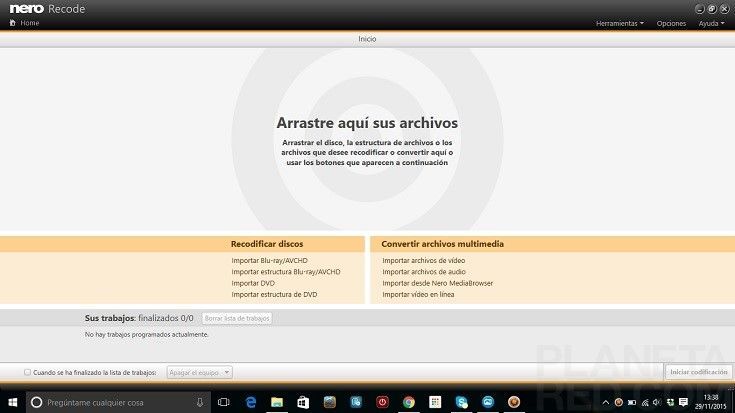Open File Explorer from the taskbar
Viewport: 735px width, 413px height.
tap(277, 402)
